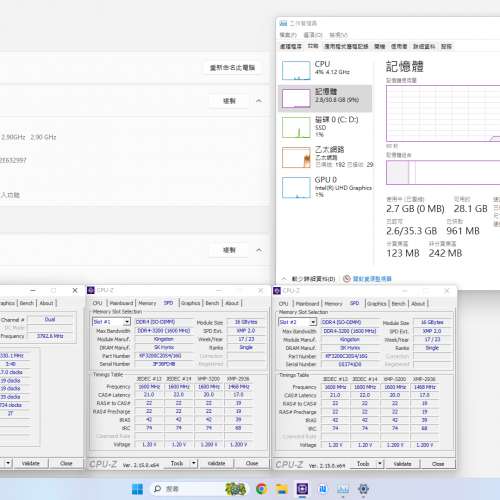Click Validate in Slot #2 CPU-Z window
This screenshot has height=500, width=500.
(403, 464)
